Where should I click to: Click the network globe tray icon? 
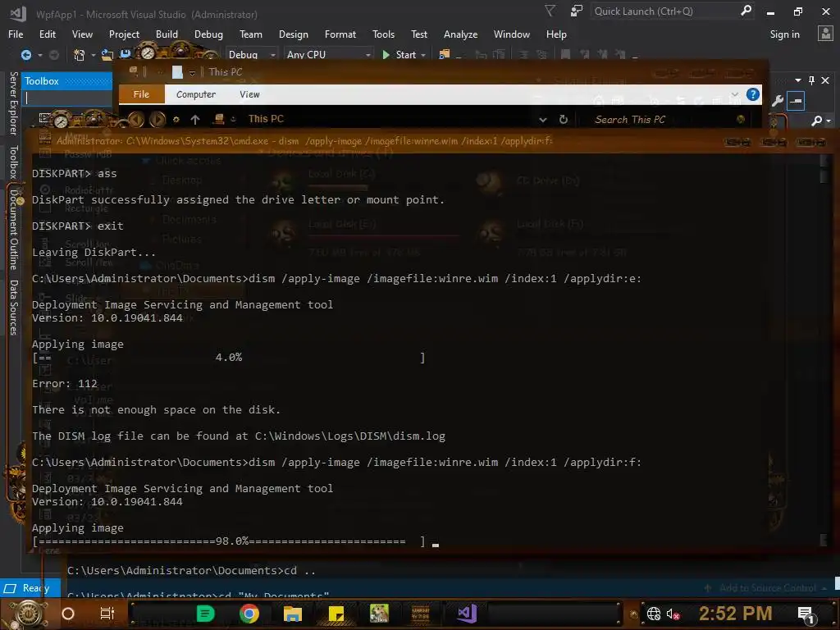(654, 614)
